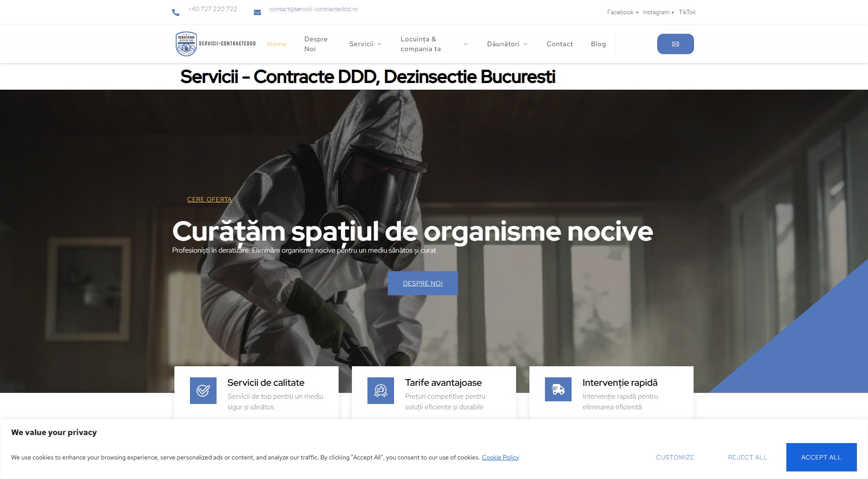Open the Home menu item
The width and height of the screenshot is (868, 479).
(x=276, y=44)
